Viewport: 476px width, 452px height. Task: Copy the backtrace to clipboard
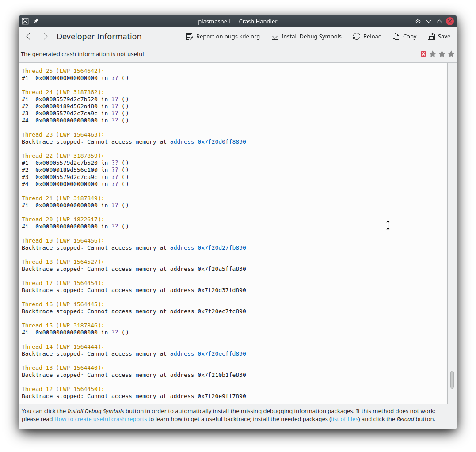click(404, 37)
